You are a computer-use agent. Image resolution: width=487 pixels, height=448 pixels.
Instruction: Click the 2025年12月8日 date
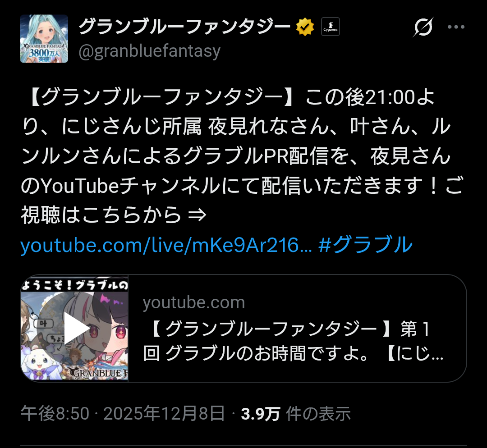coord(164,414)
